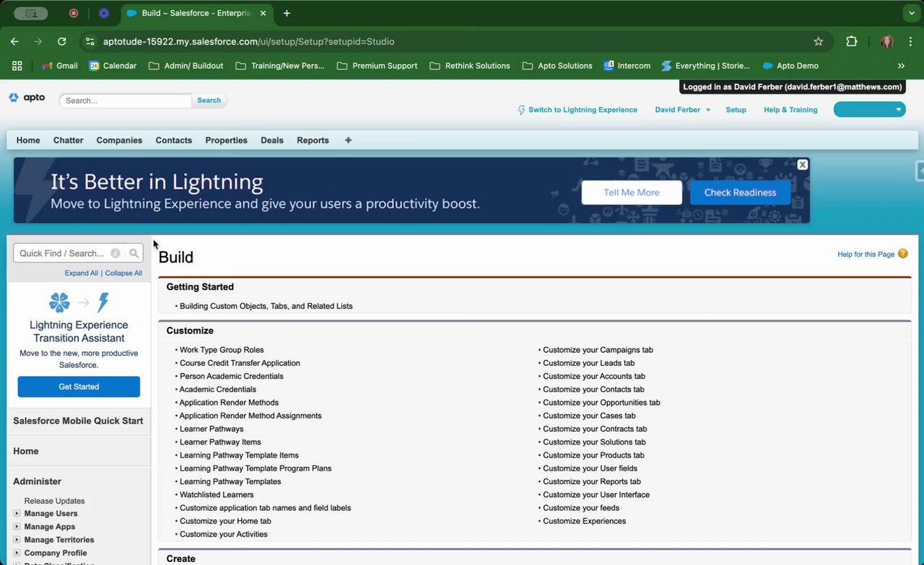Open Release Updates in sidebar
The image size is (924, 565).
pyautogui.click(x=54, y=501)
